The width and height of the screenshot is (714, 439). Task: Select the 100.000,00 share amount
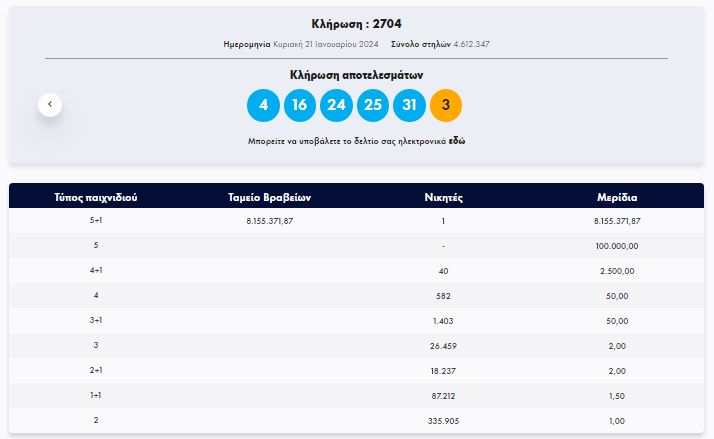(617, 245)
